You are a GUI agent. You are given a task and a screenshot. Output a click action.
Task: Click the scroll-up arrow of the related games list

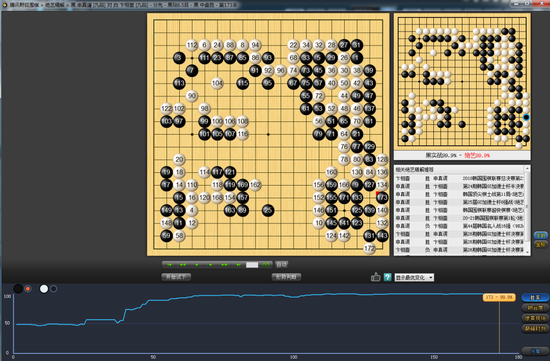[527, 169]
